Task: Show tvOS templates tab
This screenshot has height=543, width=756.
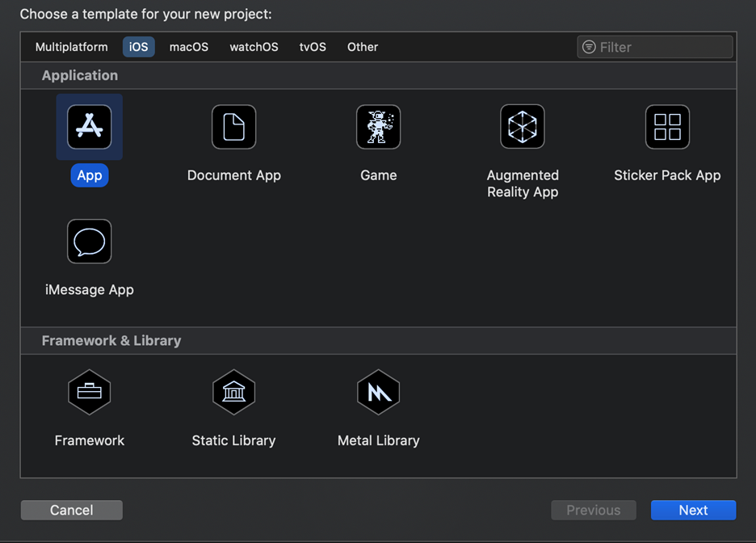Action: point(313,47)
